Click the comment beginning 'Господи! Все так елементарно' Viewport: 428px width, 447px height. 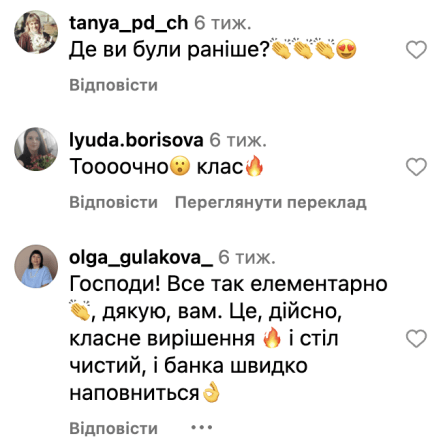coord(228,339)
